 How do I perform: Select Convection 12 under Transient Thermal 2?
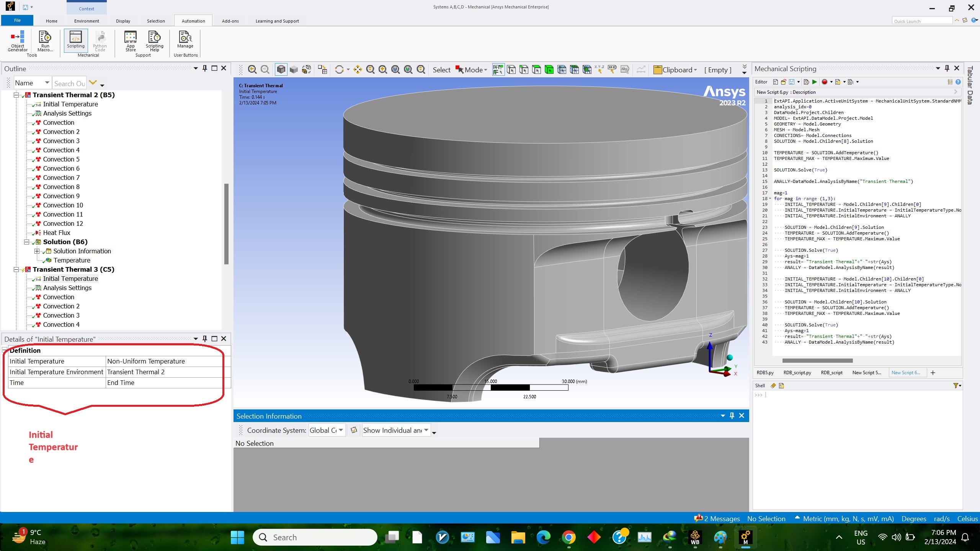(63, 223)
